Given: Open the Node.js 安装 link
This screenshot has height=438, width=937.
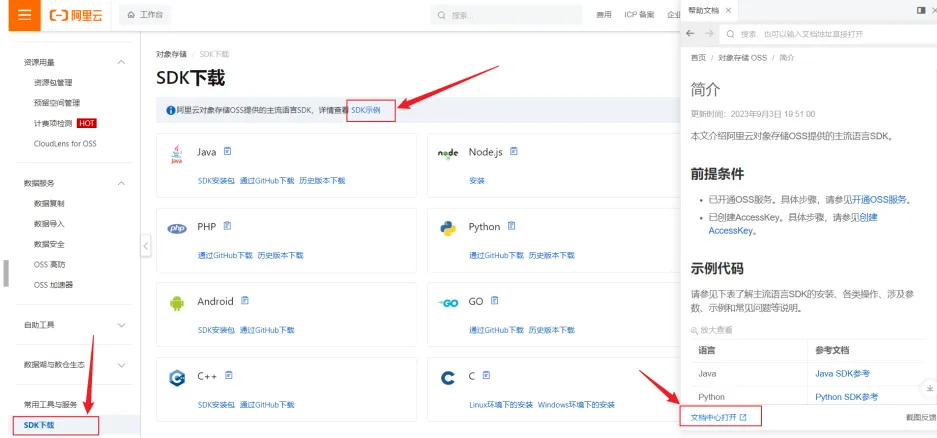Looking at the screenshot, I should pyautogui.click(x=477, y=180).
